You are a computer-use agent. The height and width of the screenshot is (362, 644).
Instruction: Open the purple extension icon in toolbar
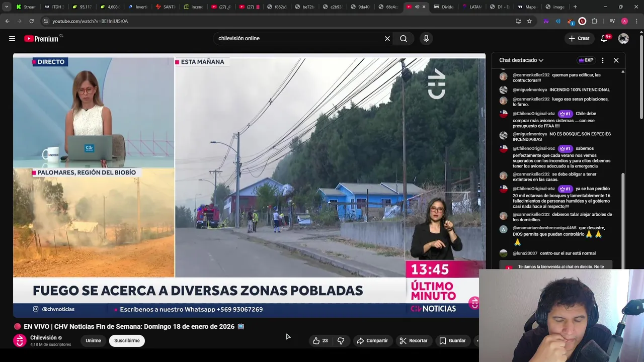click(546, 21)
